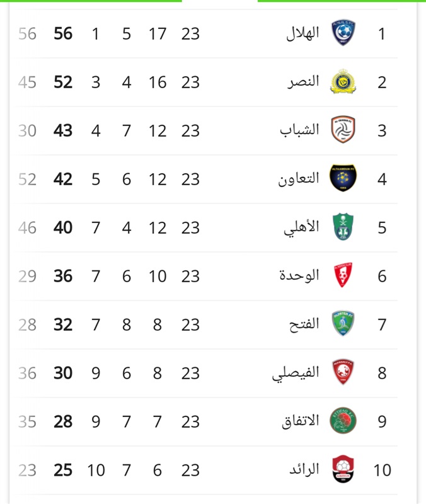Open team name النصر

303,82
